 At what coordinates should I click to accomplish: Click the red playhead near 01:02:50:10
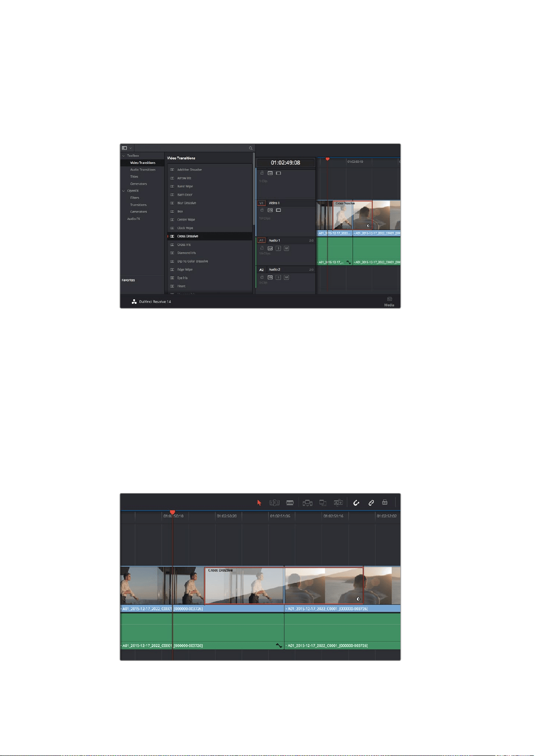click(x=172, y=512)
